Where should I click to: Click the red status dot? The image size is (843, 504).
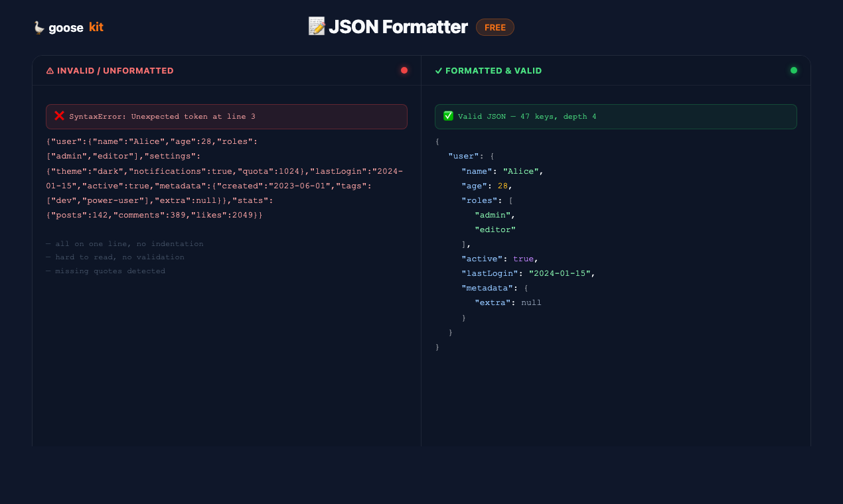[x=404, y=70]
